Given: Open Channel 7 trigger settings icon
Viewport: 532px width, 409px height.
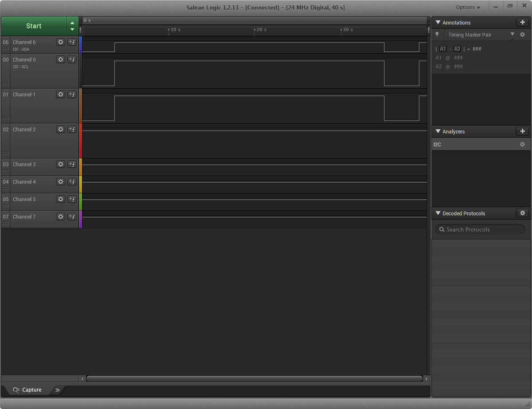Looking at the screenshot, I should click(x=72, y=217).
